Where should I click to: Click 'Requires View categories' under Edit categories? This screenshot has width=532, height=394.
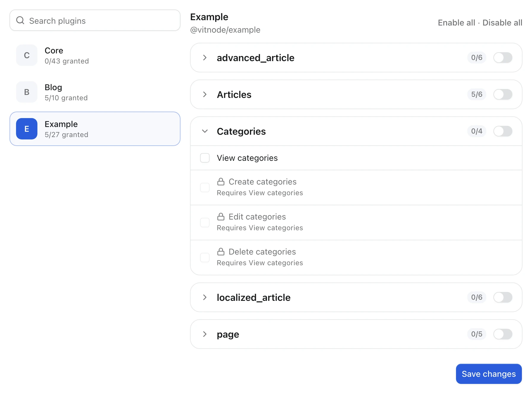pyautogui.click(x=260, y=228)
